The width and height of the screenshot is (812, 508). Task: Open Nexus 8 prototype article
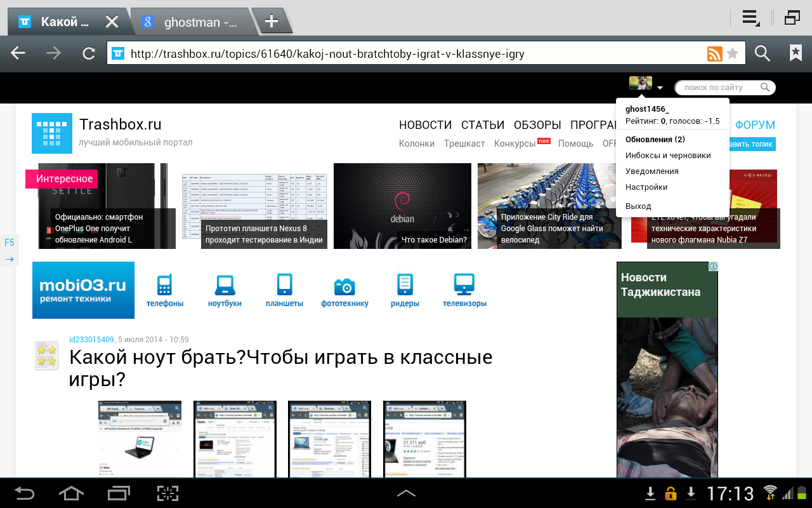pos(254,211)
